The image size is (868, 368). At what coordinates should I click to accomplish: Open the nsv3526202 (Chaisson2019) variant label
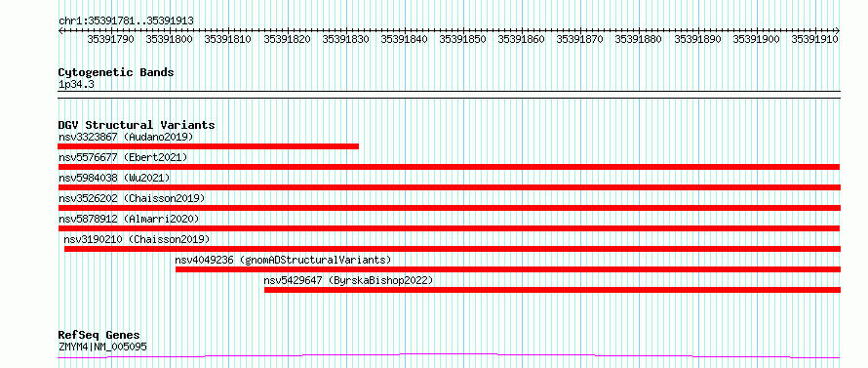(x=132, y=198)
